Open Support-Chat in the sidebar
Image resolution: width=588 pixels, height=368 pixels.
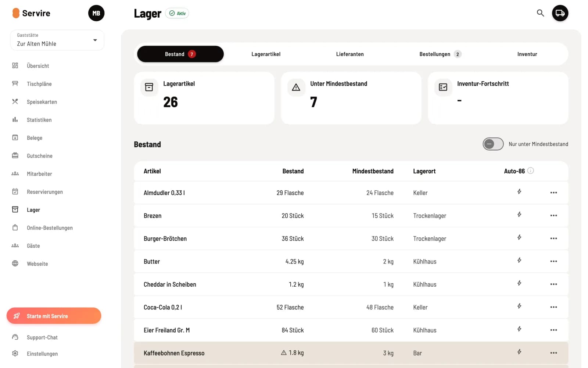click(42, 337)
